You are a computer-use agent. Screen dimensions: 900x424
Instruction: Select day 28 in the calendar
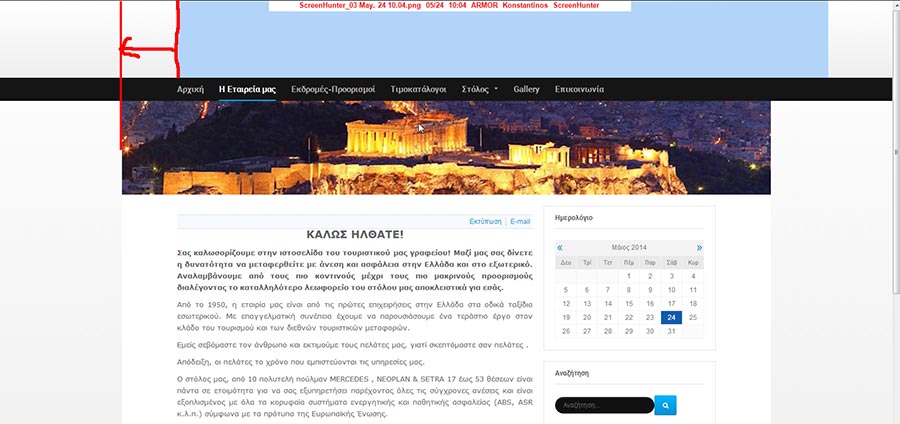(608, 331)
